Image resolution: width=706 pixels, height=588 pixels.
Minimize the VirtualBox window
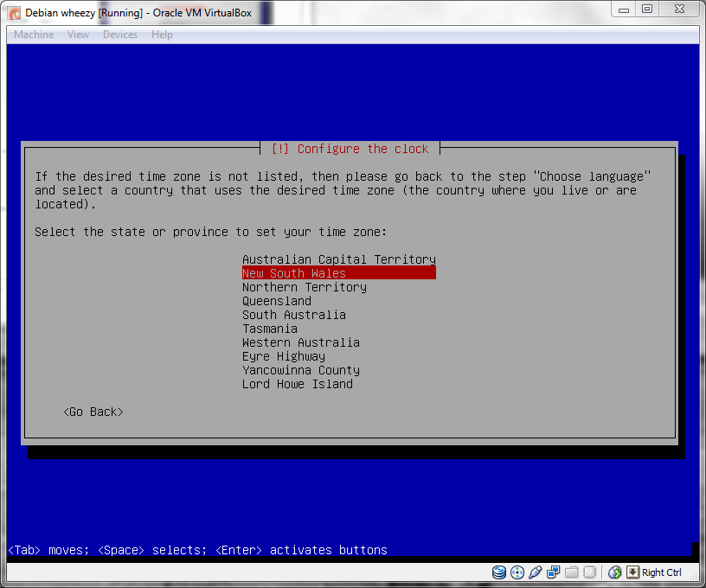[624, 10]
